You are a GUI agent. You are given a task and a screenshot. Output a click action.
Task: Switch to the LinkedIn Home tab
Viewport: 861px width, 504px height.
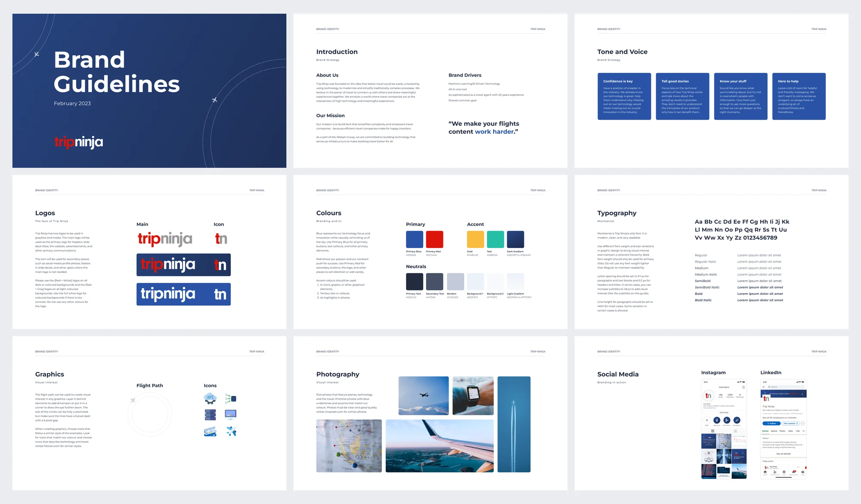pos(765,431)
